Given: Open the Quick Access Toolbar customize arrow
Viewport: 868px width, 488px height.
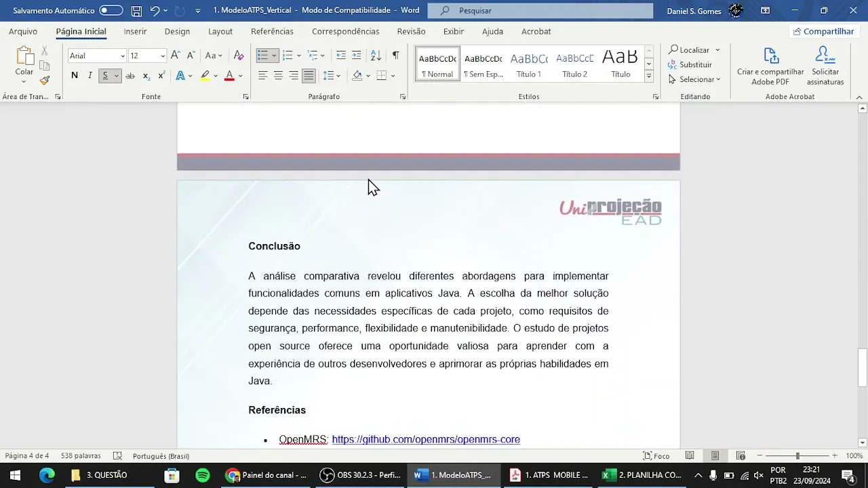Looking at the screenshot, I should pyautogui.click(x=197, y=11).
